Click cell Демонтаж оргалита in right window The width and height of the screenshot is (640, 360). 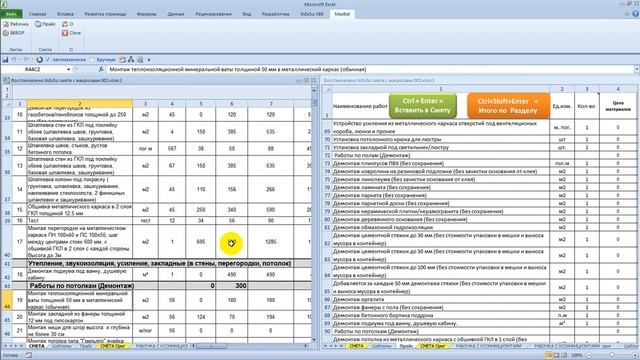tap(440, 299)
